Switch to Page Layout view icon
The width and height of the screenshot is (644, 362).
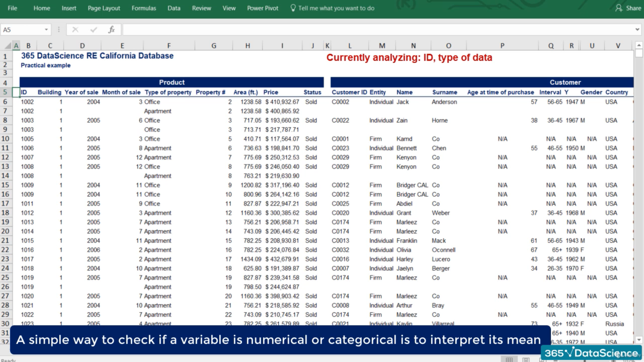point(526,360)
